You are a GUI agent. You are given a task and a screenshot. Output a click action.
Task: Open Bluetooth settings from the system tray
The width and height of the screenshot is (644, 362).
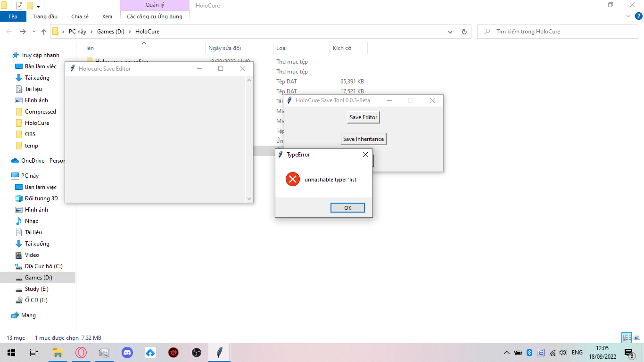pyautogui.click(x=529, y=352)
